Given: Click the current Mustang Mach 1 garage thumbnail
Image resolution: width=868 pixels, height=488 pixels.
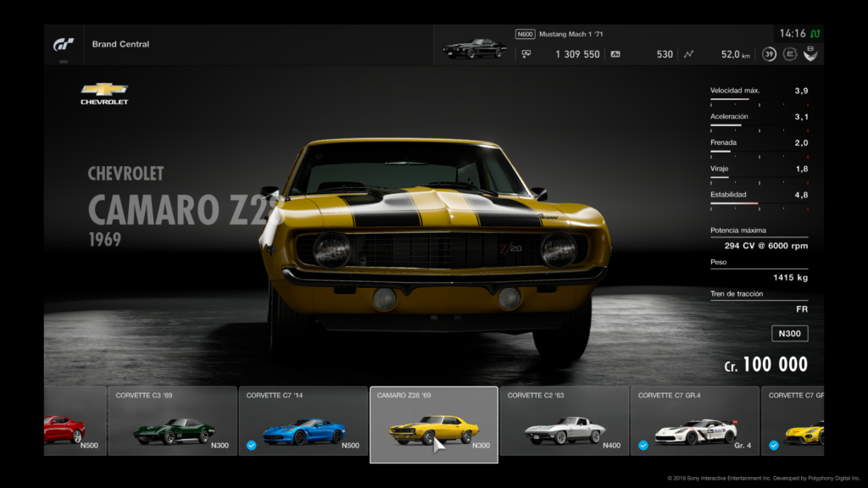Looking at the screenshot, I should pos(475,48).
